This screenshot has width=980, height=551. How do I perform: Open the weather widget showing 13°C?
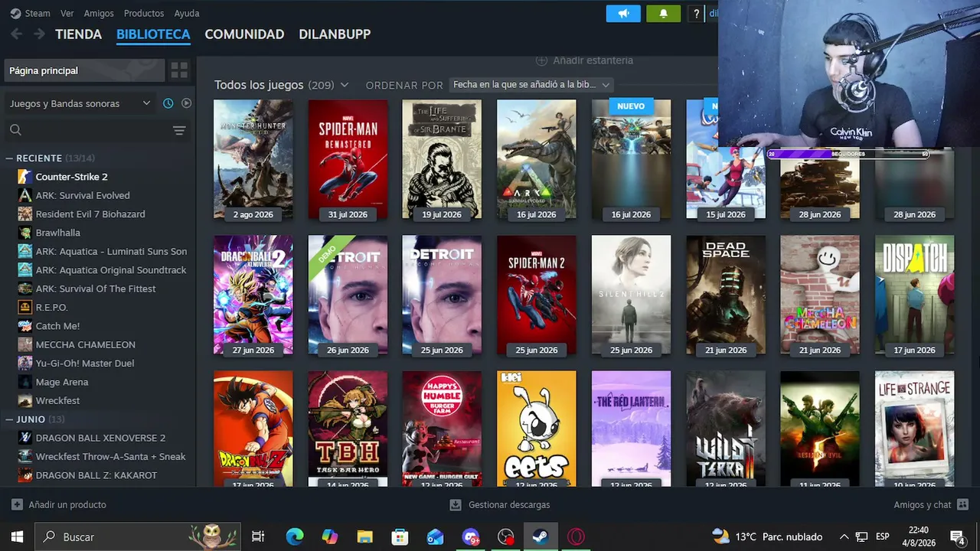767,536
